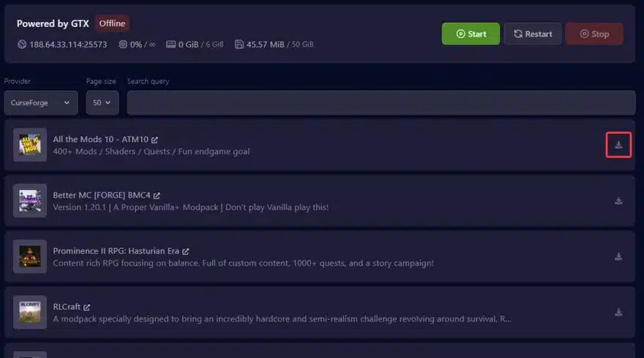This screenshot has width=644, height=358.
Task: Open external link for Better MC BMC4
Action: pos(157,195)
